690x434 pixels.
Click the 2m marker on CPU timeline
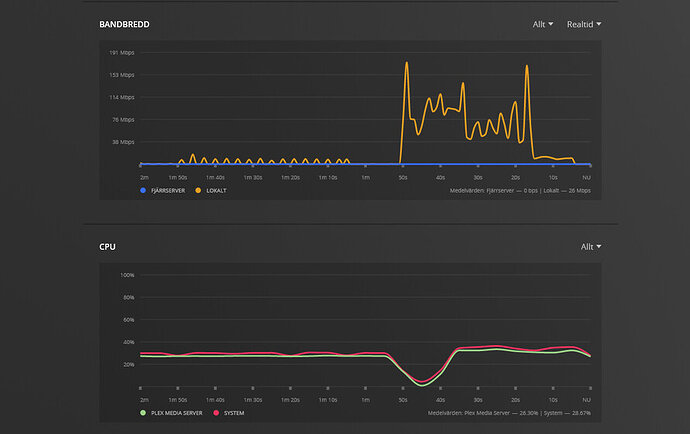coord(144,400)
